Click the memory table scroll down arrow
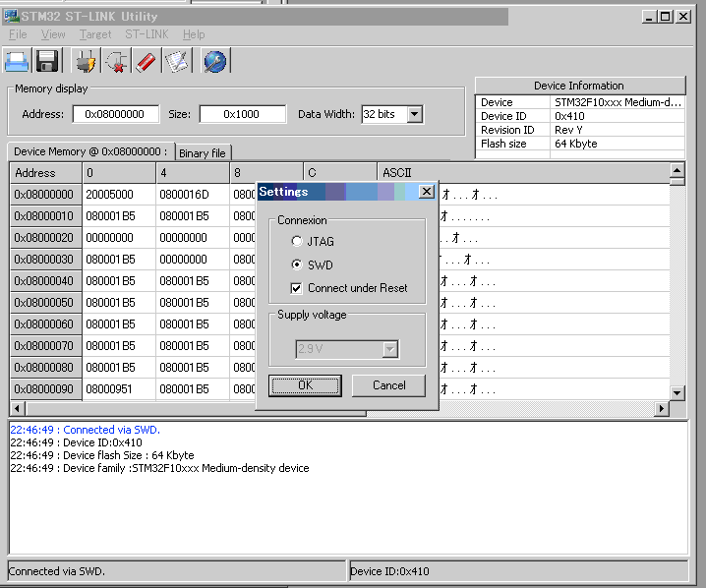706x588 pixels. [677, 392]
